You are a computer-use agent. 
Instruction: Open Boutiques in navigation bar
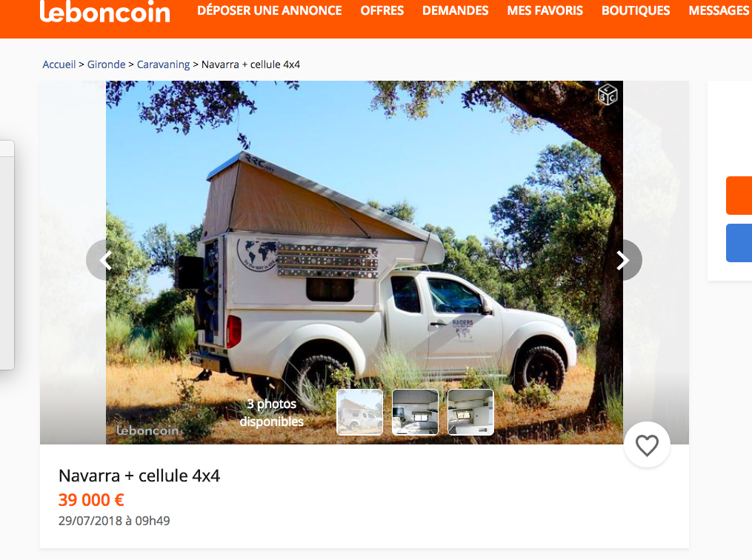[x=636, y=10]
